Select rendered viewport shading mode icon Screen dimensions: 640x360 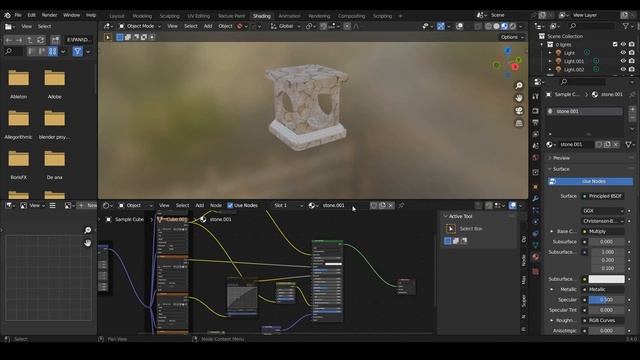pos(513,26)
